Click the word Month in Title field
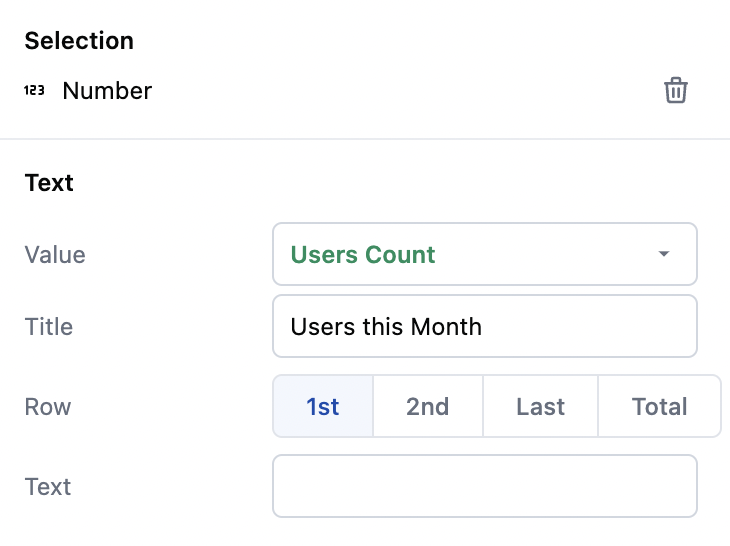The image size is (730, 546). 449,326
